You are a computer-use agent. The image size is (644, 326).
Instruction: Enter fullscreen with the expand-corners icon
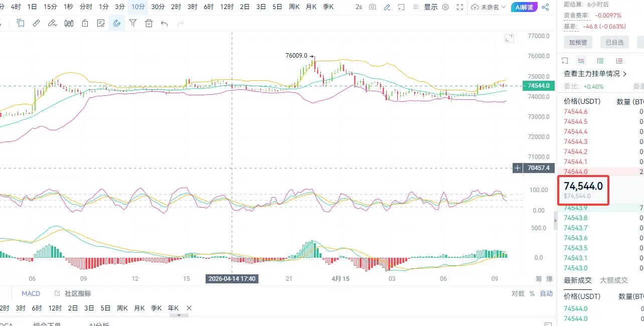pos(459,7)
